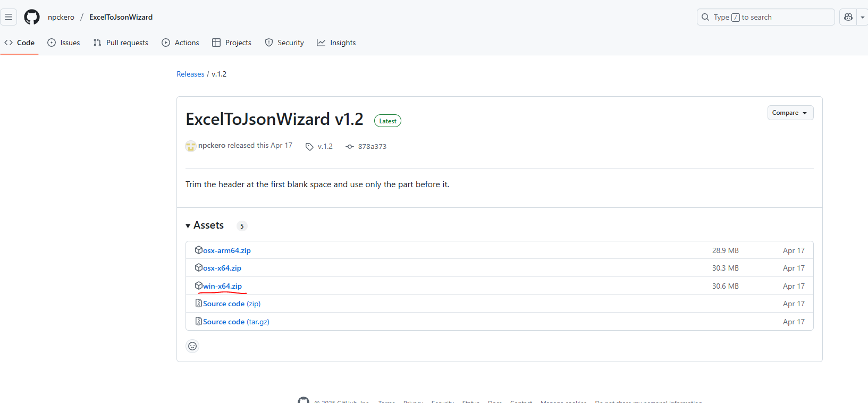This screenshot has width=868, height=403.
Task: Click the 30.6 MB size text
Action: point(726,286)
